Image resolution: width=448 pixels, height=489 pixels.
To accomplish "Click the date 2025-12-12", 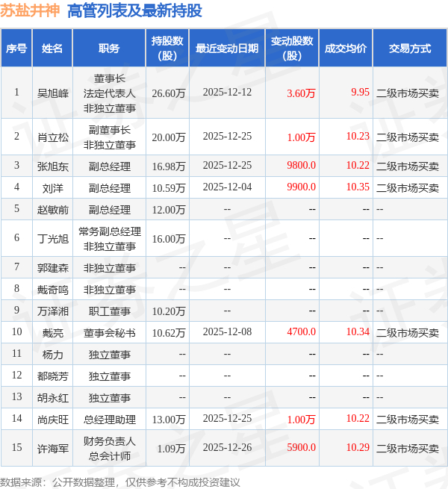I will click(227, 92).
